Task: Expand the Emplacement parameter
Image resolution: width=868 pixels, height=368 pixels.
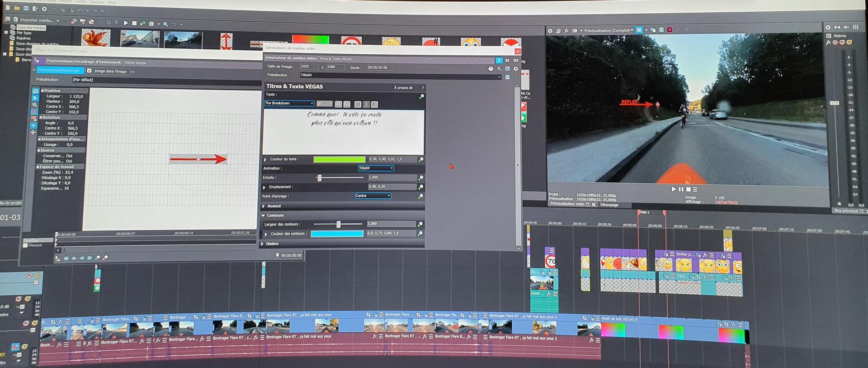Action: [x=264, y=187]
